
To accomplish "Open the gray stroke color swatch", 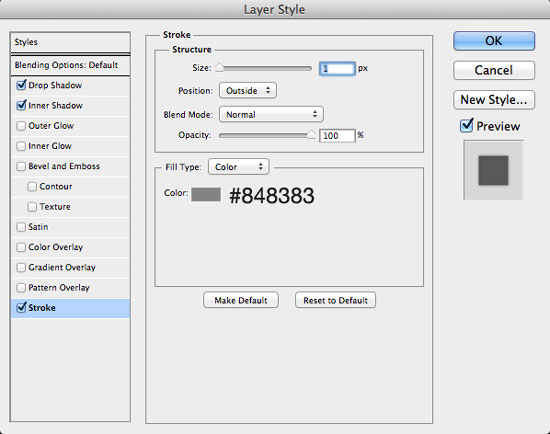I will point(206,194).
